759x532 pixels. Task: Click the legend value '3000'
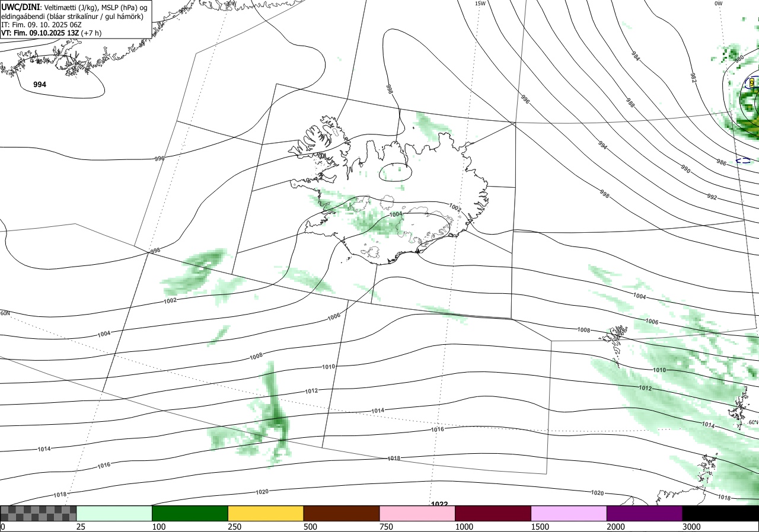(691, 527)
